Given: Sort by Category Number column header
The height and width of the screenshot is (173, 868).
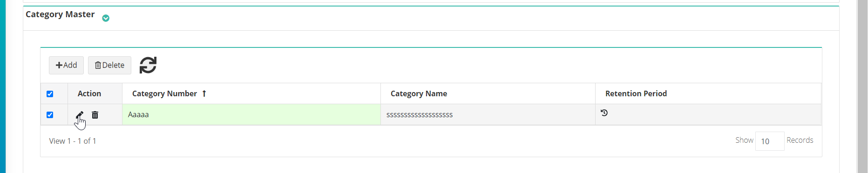Looking at the screenshot, I should [x=164, y=93].
